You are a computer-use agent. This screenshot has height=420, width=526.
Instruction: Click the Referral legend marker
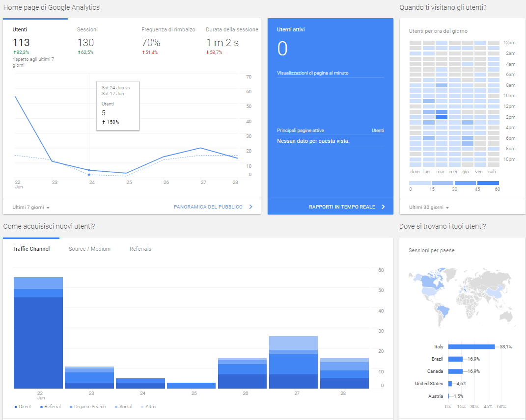coord(41,407)
